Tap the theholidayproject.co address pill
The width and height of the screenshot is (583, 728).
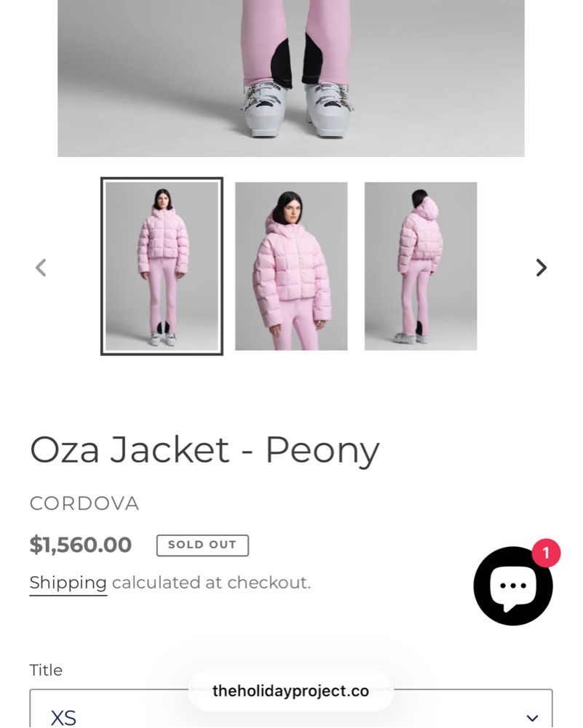click(x=291, y=691)
